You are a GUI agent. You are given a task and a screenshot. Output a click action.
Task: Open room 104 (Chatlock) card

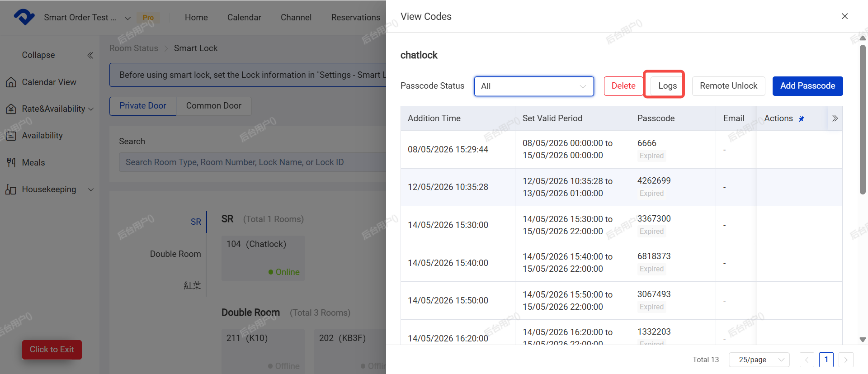[x=263, y=258]
